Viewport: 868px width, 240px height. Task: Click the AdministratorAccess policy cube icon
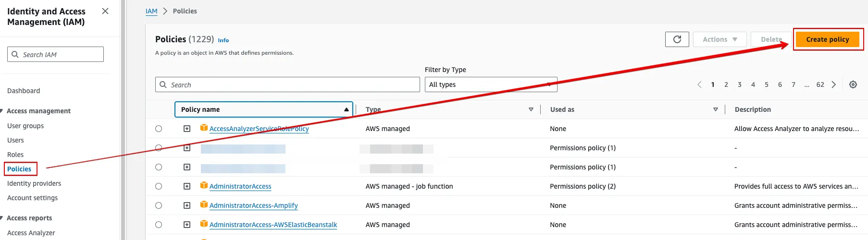pyautogui.click(x=204, y=186)
